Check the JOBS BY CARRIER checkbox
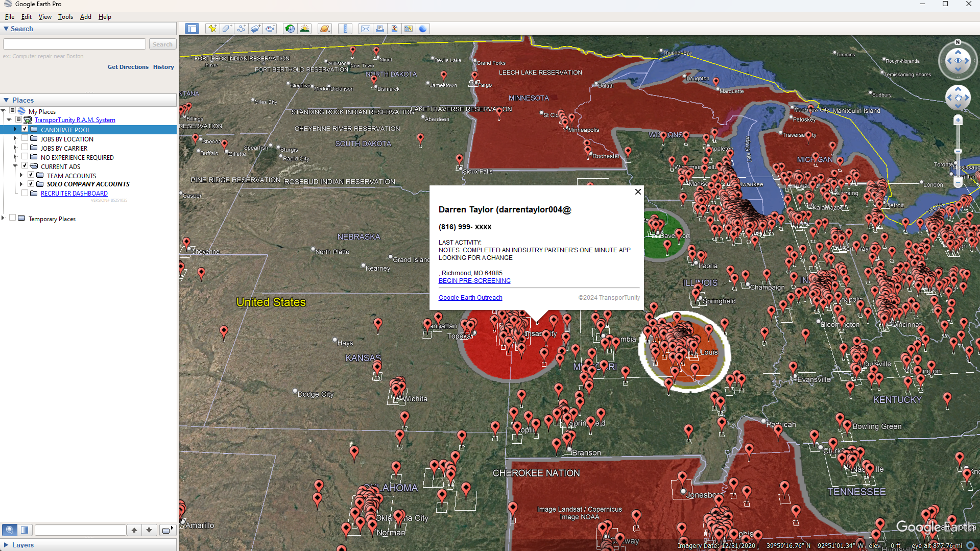The height and width of the screenshot is (551, 980). click(25, 148)
